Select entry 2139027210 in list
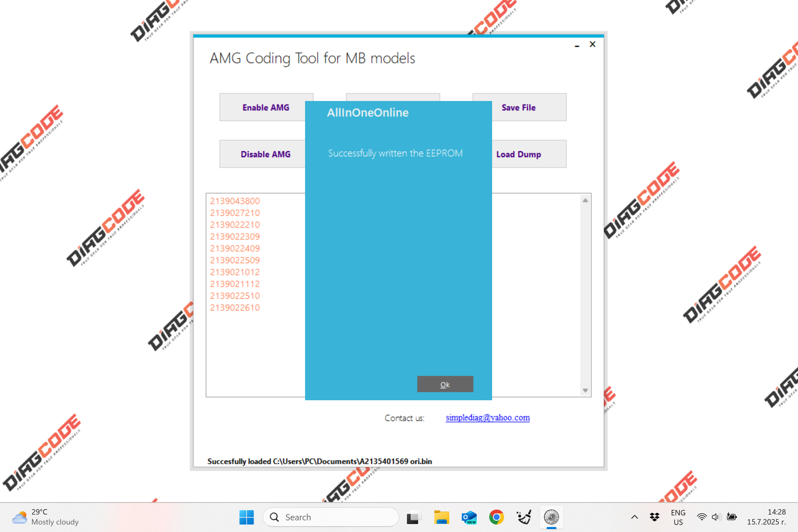Image resolution: width=798 pixels, height=532 pixels. click(x=235, y=213)
